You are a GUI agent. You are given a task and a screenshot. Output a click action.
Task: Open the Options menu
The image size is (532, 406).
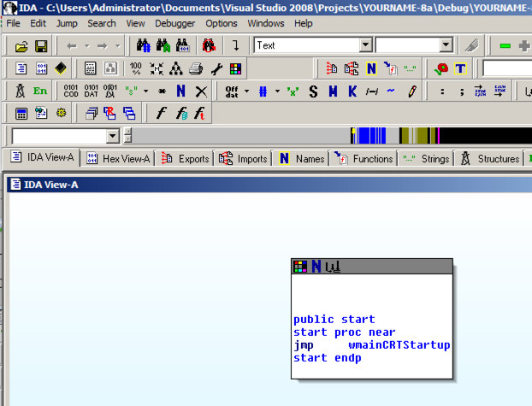pos(222,23)
